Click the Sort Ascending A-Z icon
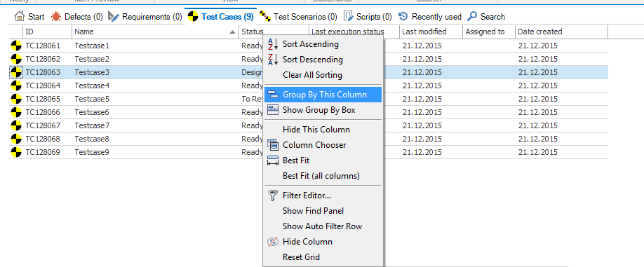Viewport: 644px width, 267px height. (273, 44)
